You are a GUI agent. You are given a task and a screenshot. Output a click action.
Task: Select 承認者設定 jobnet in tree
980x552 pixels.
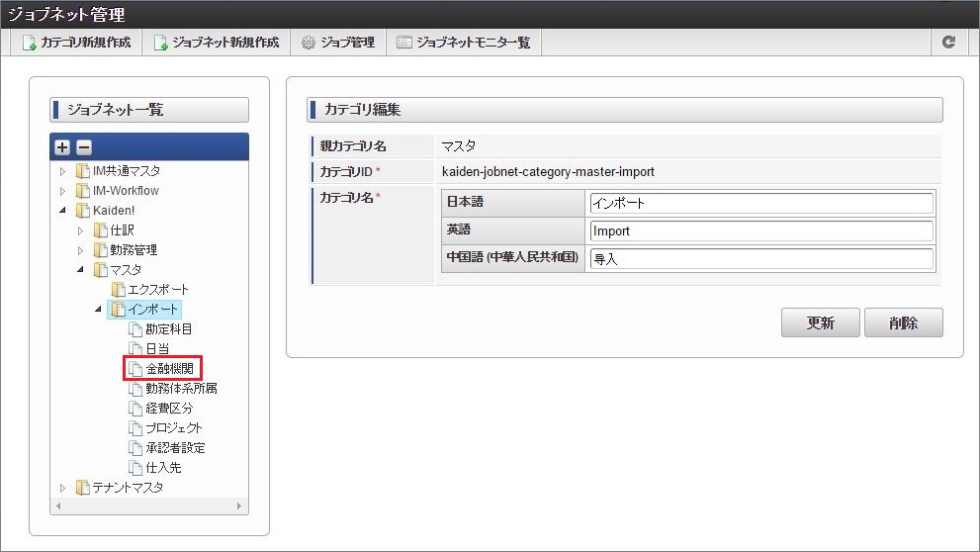point(175,447)
